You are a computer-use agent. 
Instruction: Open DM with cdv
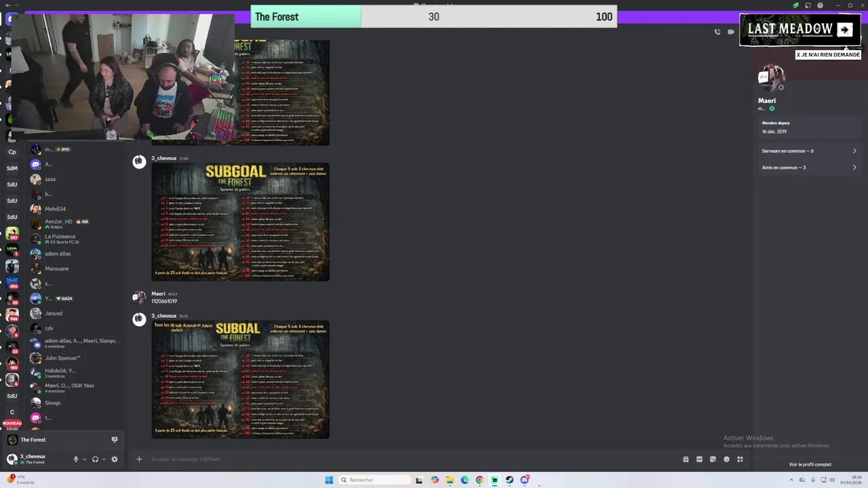click(75, 328)
